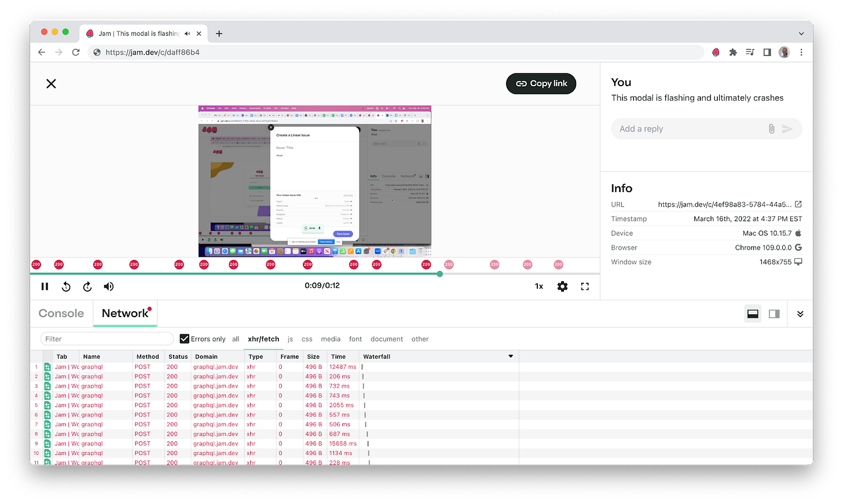Click the Copy link button

[541, 83]
